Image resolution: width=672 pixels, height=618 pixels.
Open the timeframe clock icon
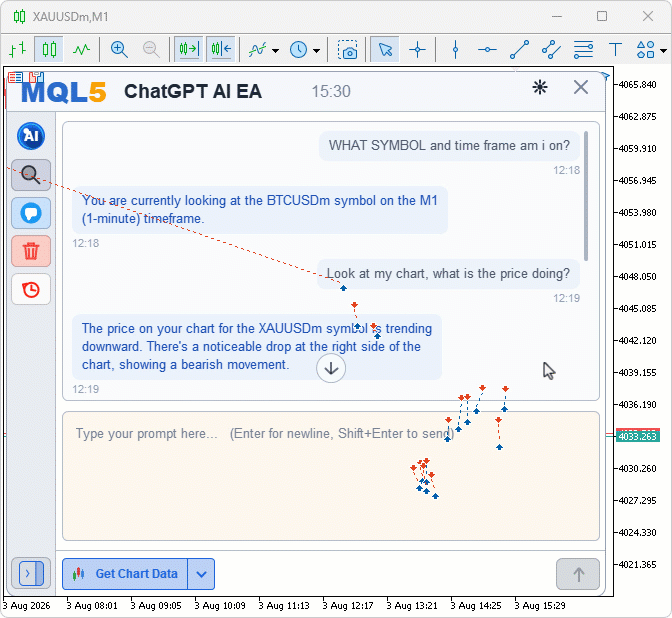pos(298,50)
